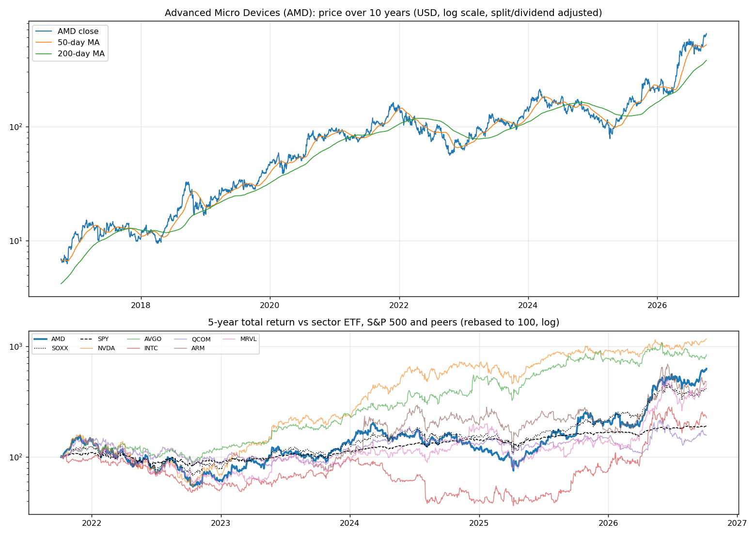This screenshot has width=756, height=536.
Task: Click the 2027 x-axis label on lower chart
Action: point(738,523)
